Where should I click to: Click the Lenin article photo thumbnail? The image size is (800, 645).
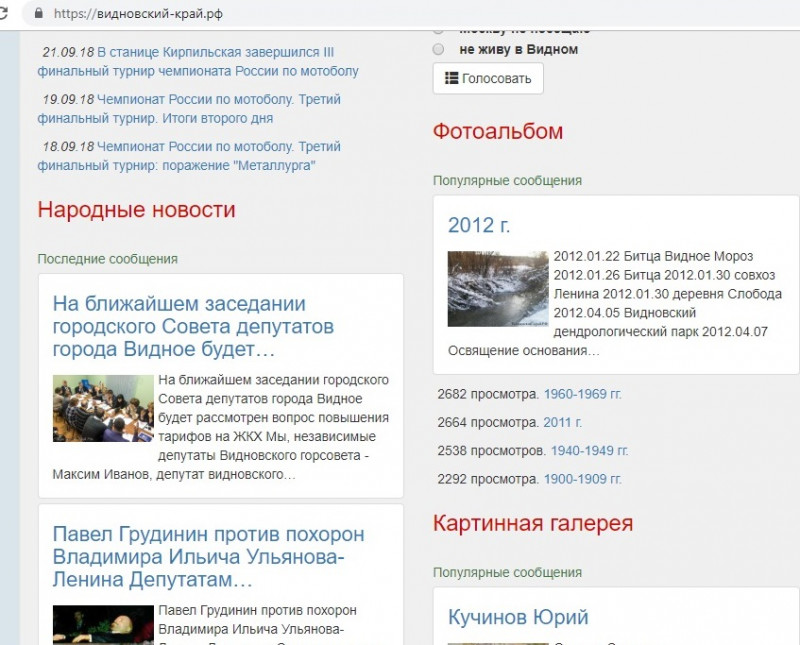coord(103,625)
